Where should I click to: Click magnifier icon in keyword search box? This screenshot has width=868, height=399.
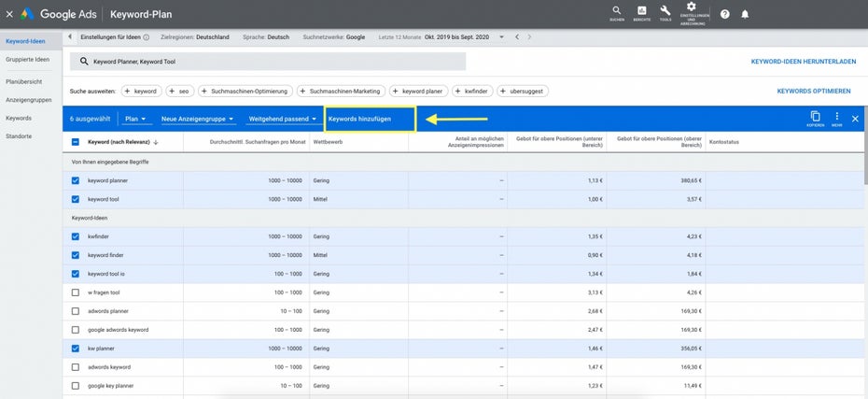[84, 62]
